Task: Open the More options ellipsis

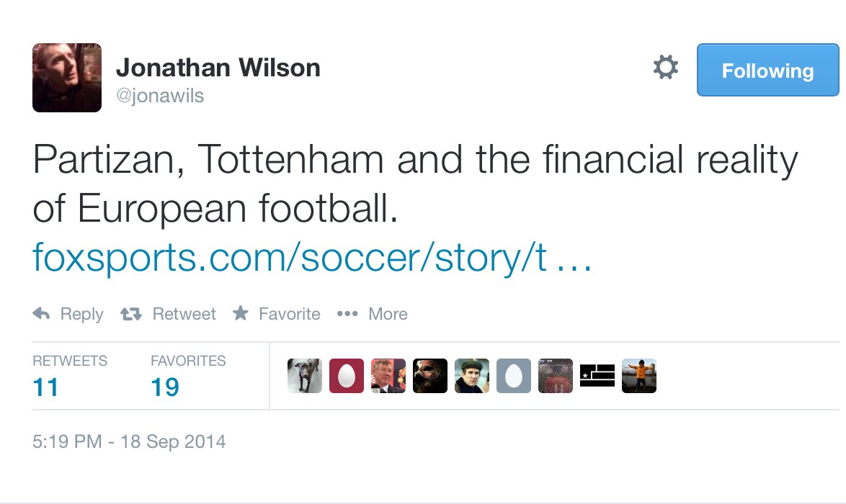Action: [347, 314]
